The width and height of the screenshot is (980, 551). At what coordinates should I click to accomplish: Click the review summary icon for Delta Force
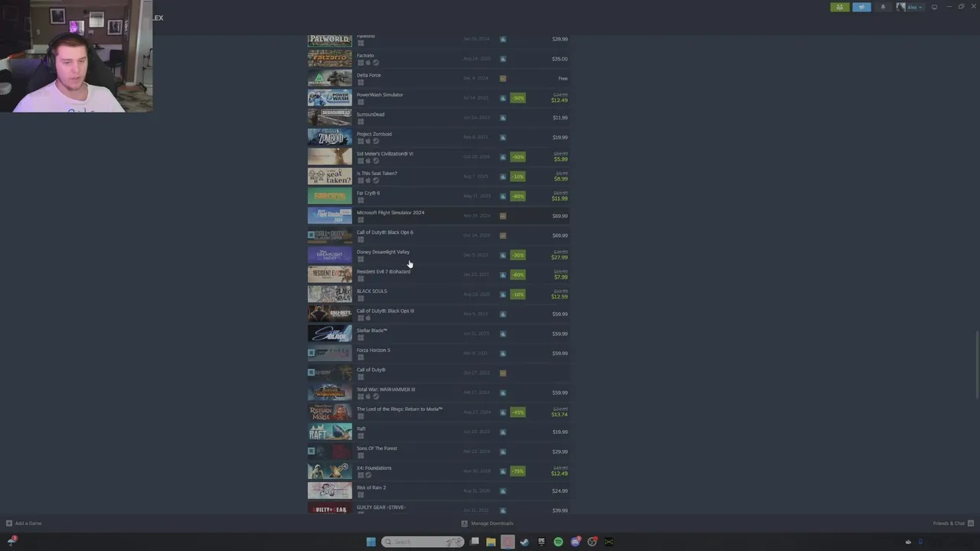click(x=503, y=78)
